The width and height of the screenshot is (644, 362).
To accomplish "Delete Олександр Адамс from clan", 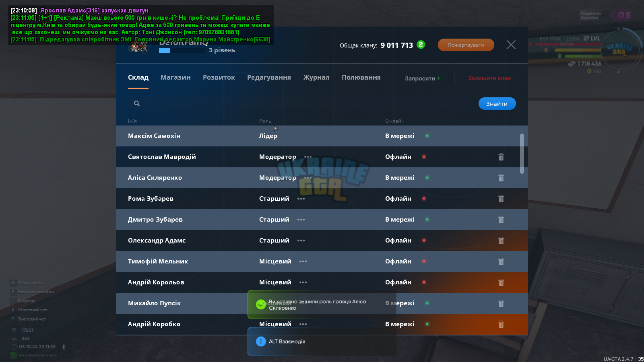I will (x=501, y=241).
